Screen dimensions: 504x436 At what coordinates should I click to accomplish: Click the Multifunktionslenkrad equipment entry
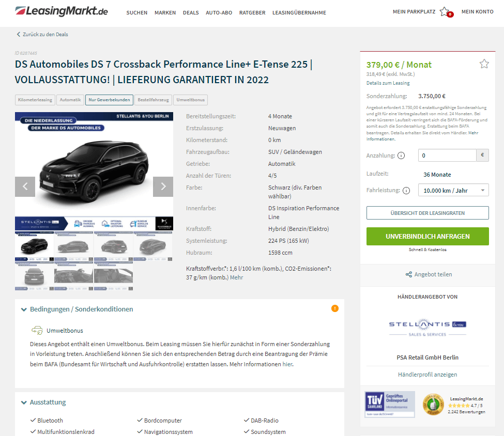click(x=63, y=432)
